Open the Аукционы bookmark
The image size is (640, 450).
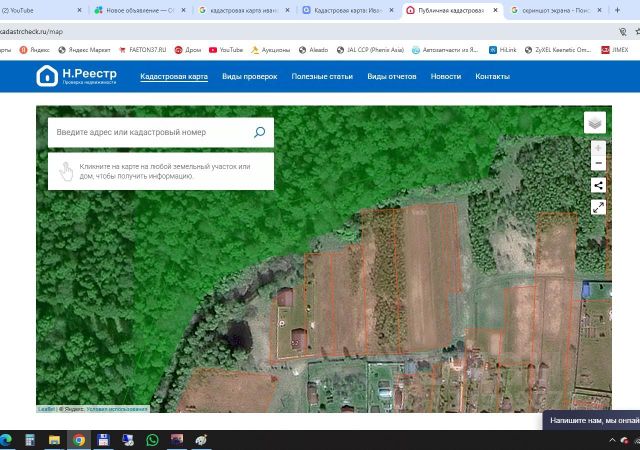(x=270, y=50)
